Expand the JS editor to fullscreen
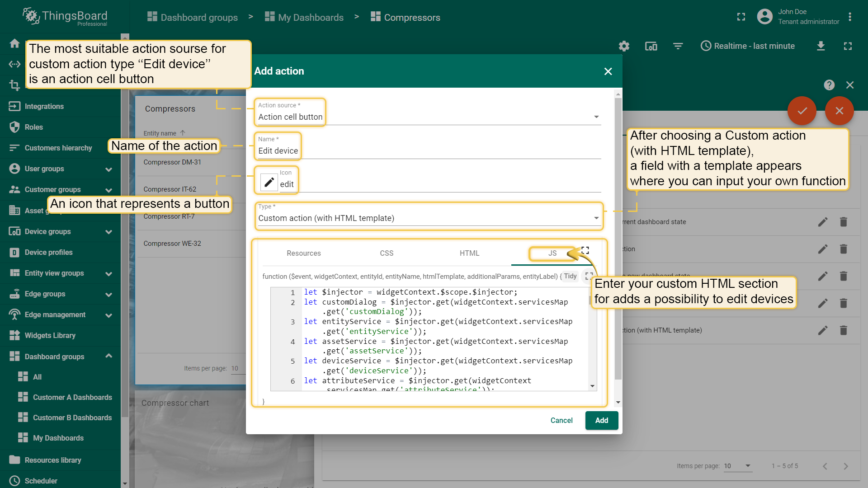 tap(589, 276)
